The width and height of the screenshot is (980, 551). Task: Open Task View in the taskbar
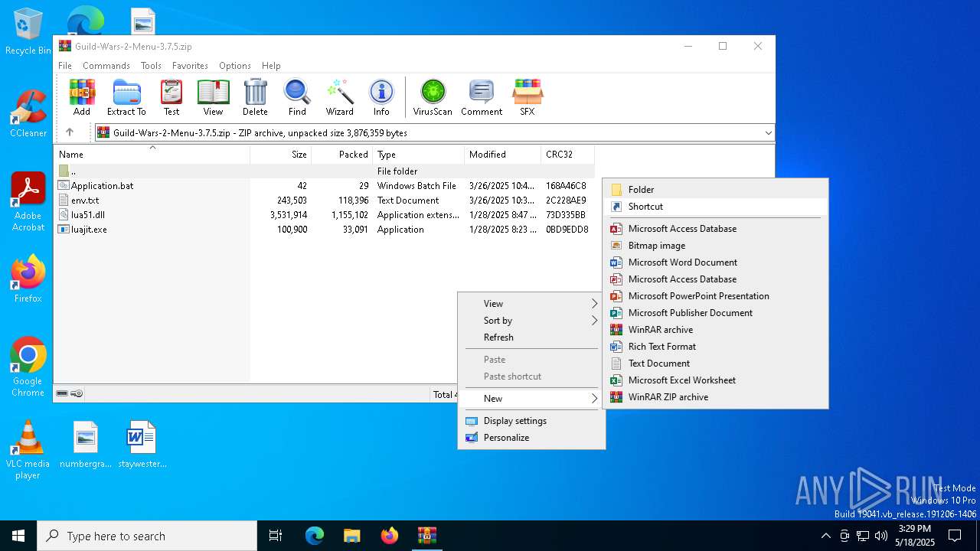(x=276, y=536)
